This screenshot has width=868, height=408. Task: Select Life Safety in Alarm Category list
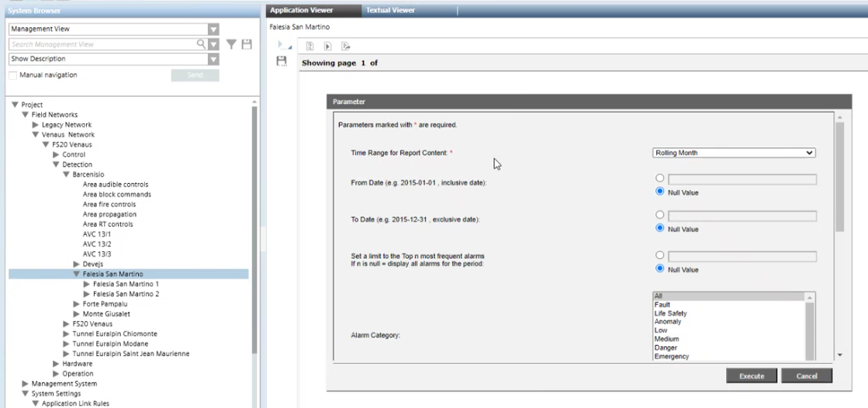670,313
